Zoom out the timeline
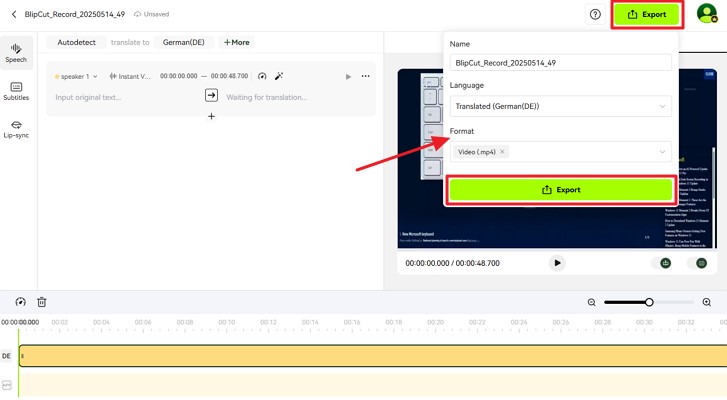Viewport: 727px width, 400px height. [592, 302]
